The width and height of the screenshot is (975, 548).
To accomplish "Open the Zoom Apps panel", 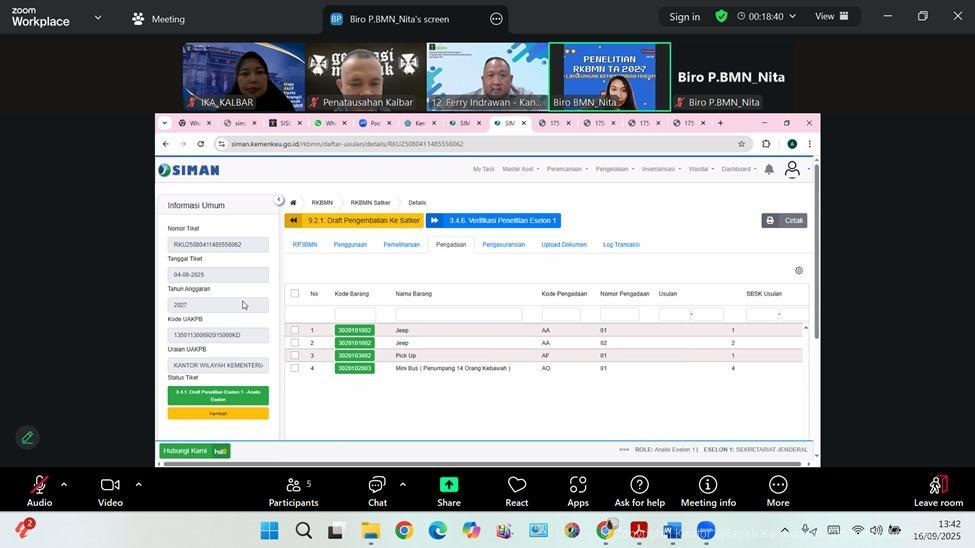I will (578, 486).
